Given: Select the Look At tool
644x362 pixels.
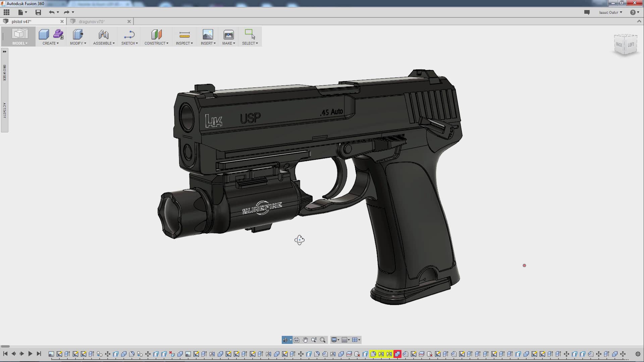Looking at the screenshot, I should click(297, 340).
